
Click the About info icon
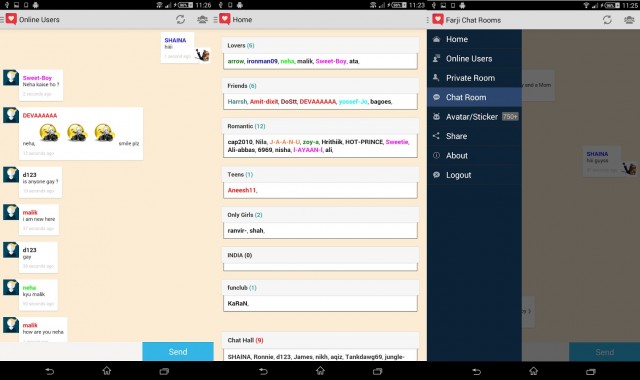point(436,155)
